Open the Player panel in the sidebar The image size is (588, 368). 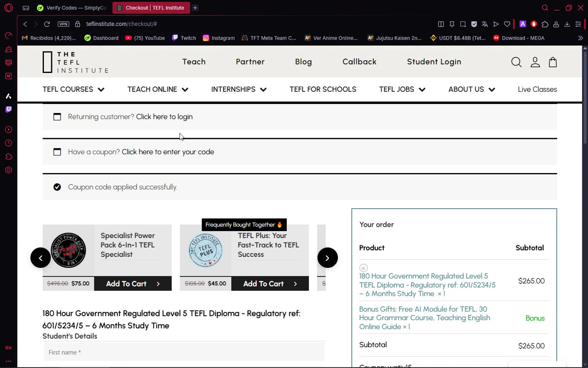point(8,130)
